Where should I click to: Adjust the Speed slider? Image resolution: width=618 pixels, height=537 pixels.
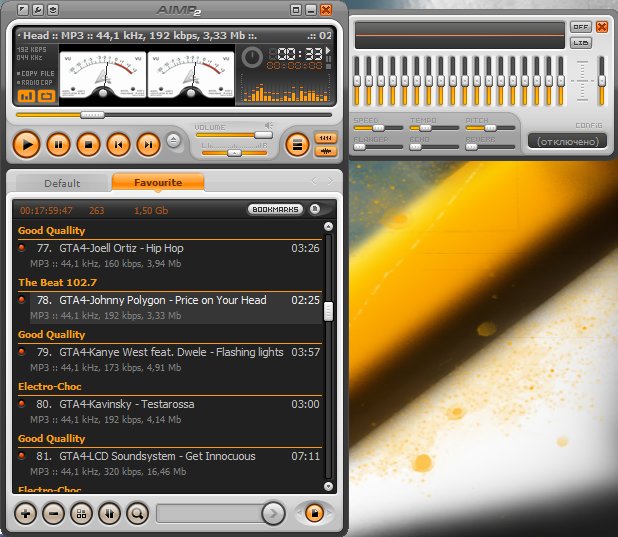378,128
